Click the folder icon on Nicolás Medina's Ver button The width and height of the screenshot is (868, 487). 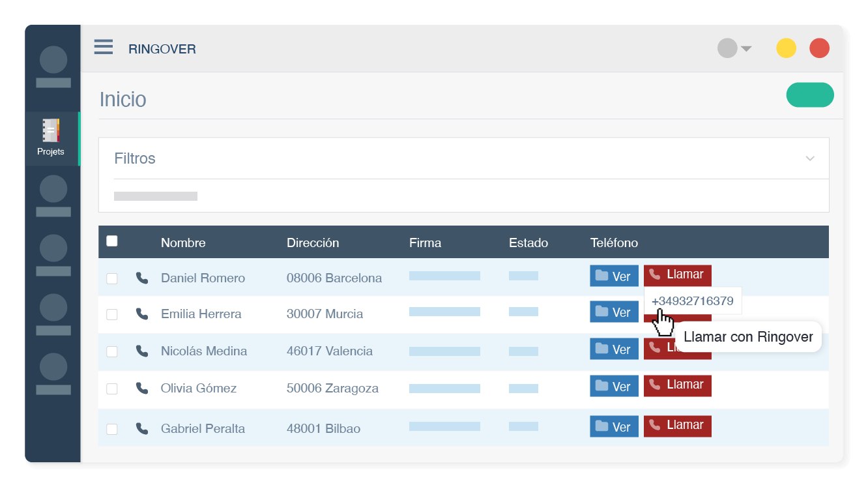pyautogui.click(x=603, y=349)
